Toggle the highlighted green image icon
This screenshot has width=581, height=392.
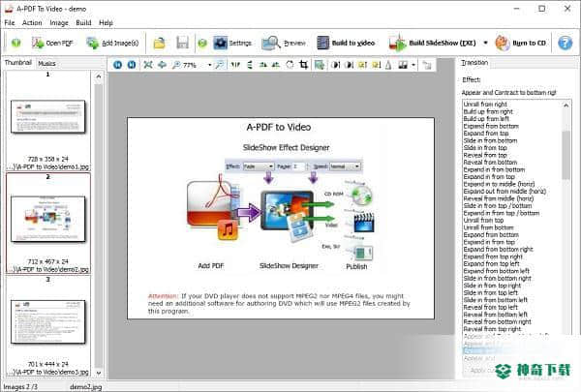coord(319,65)
